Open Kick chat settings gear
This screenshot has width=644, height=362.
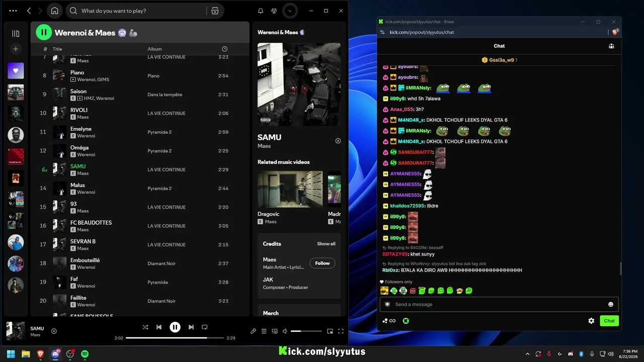click(x=591, y=321)
